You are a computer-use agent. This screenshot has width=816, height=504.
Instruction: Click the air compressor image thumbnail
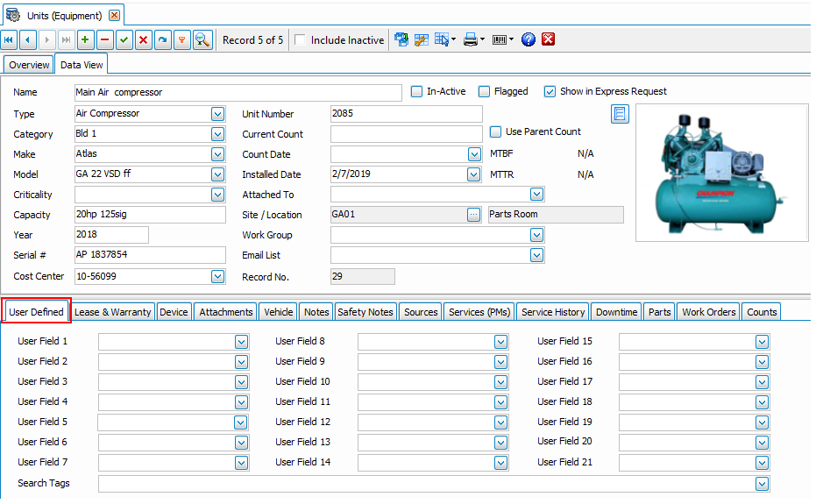722,173
